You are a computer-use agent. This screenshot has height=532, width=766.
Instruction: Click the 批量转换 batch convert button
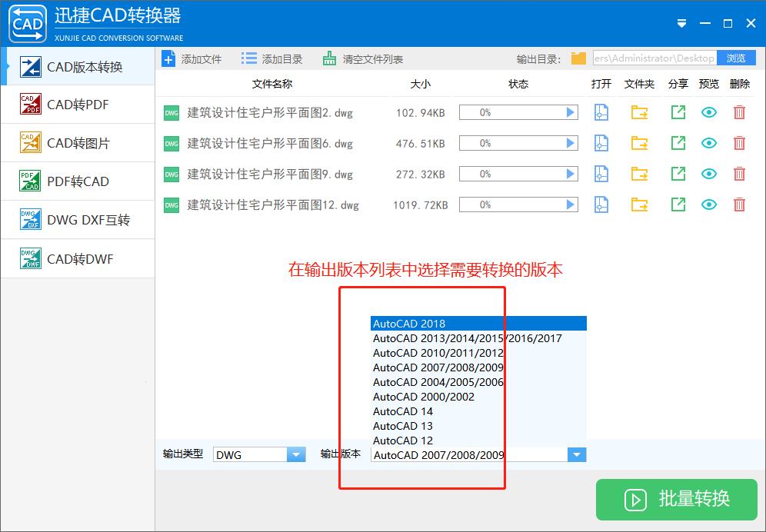click(674, 500)
